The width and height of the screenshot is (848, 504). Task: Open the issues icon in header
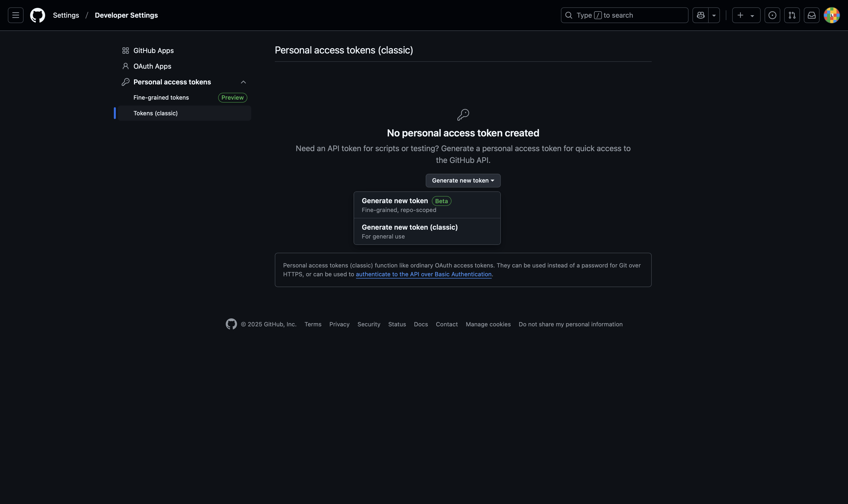pyautogui.click(x=772, y=15)
